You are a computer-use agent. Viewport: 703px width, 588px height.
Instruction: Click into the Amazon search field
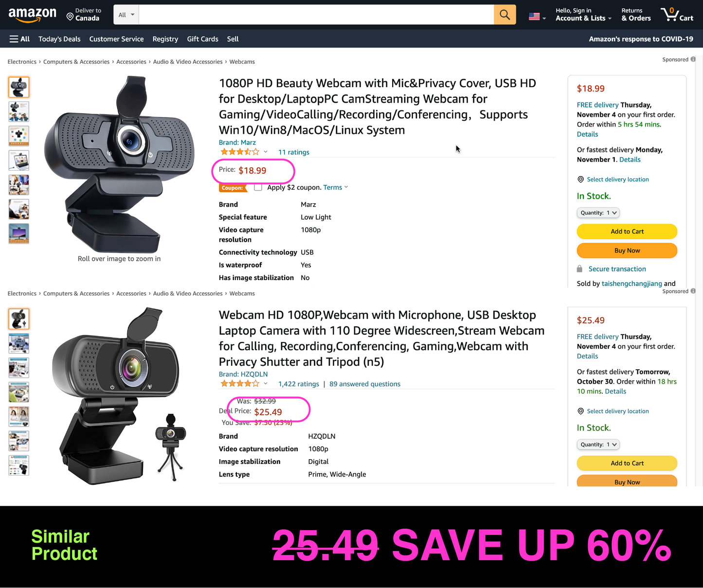[x=316, y=15]
